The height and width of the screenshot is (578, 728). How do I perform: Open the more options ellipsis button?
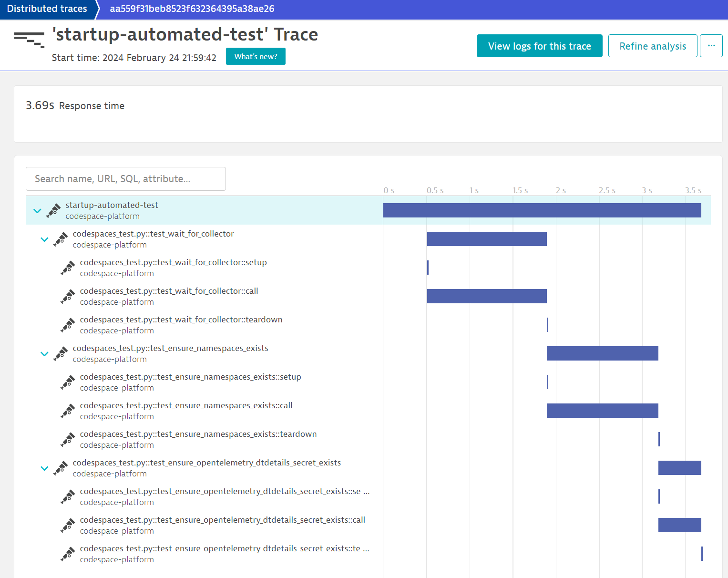tap(711, 46)
